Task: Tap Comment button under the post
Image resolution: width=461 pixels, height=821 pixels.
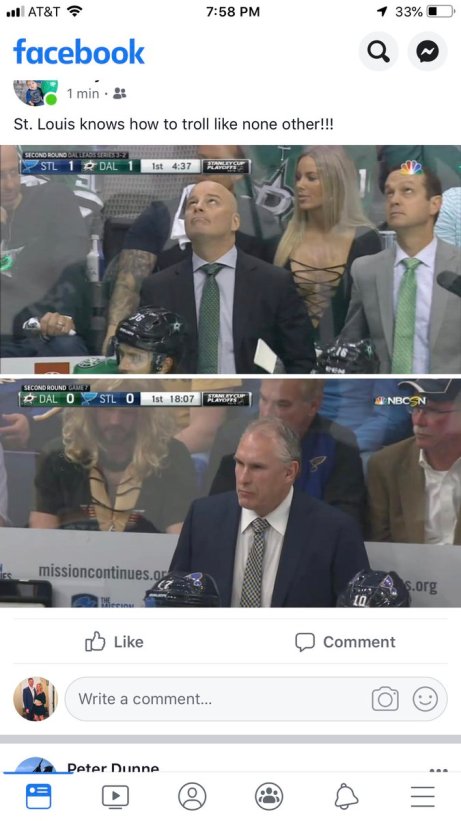Action: pyautogui.click(x=345, y=642)
